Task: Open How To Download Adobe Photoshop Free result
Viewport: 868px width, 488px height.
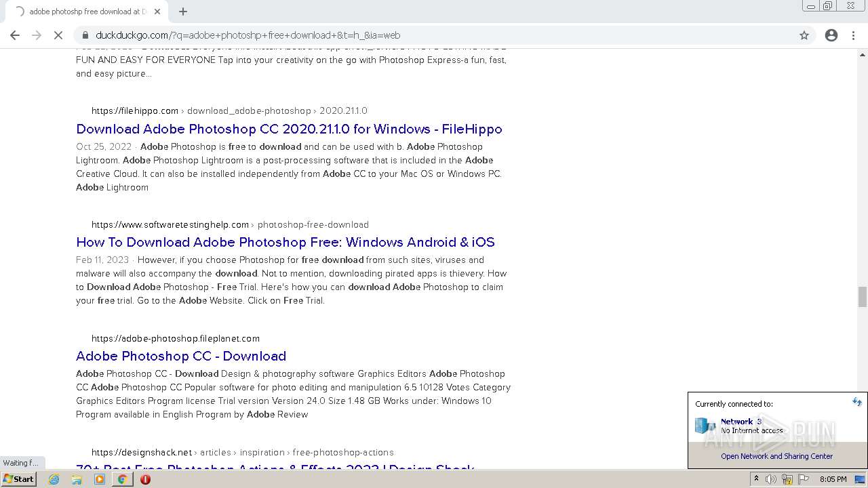Action: click(285, 242)
